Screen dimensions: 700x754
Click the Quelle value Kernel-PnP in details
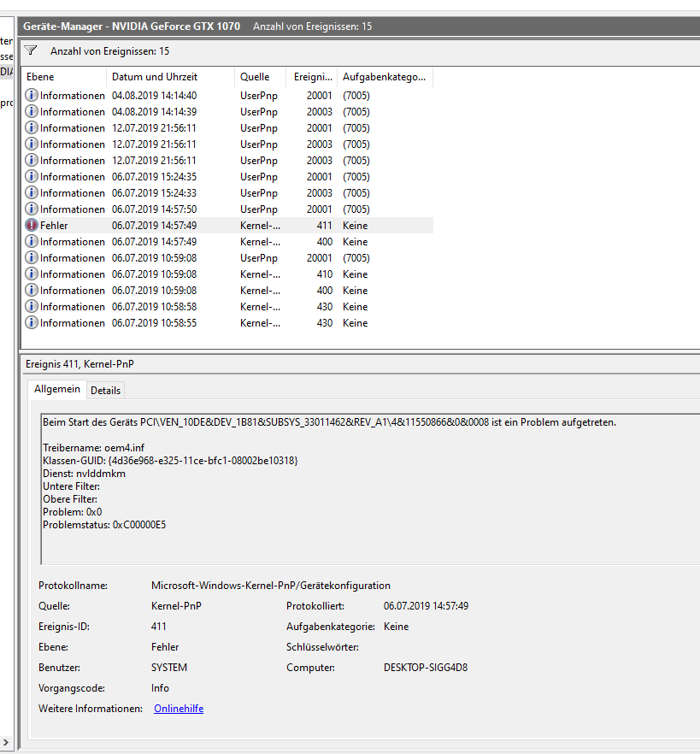(x=176, y=606)
